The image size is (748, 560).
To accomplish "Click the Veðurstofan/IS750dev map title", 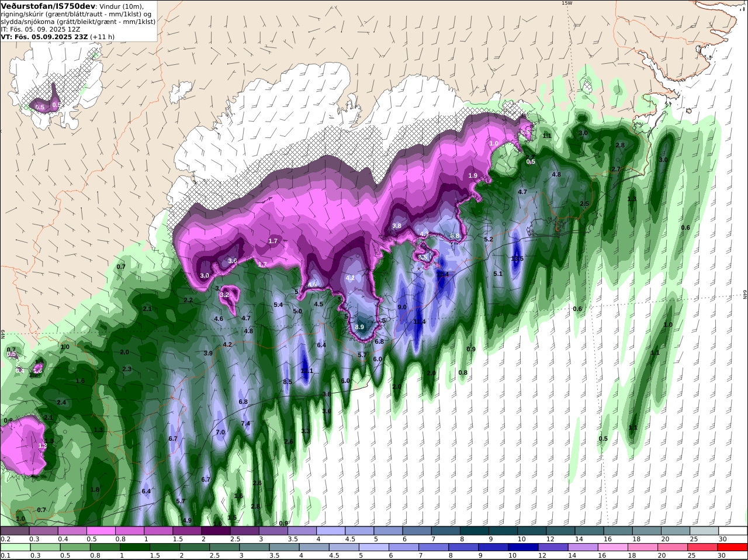I will [x=48, y=6].
